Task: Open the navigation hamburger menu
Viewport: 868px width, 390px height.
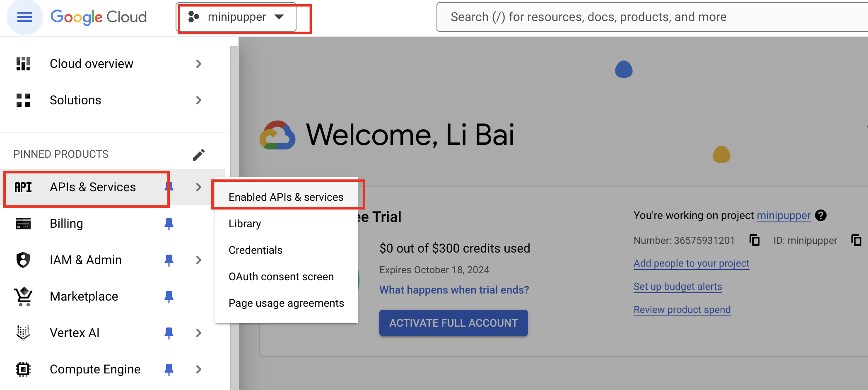Action: click(24, 17)
